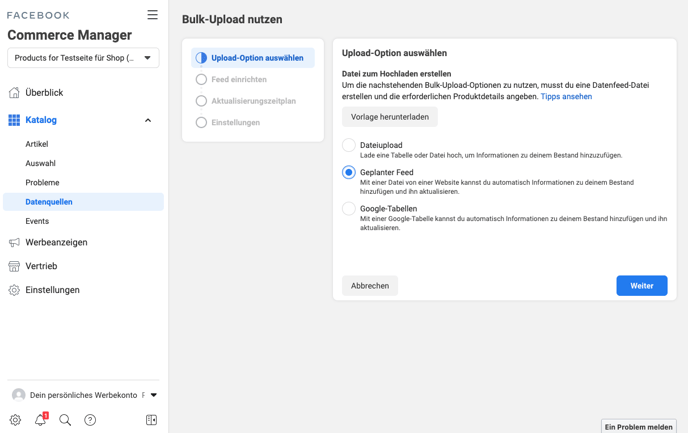Click the account avatar icon
This screenshot has width=688, height=433.
point(18,395)
